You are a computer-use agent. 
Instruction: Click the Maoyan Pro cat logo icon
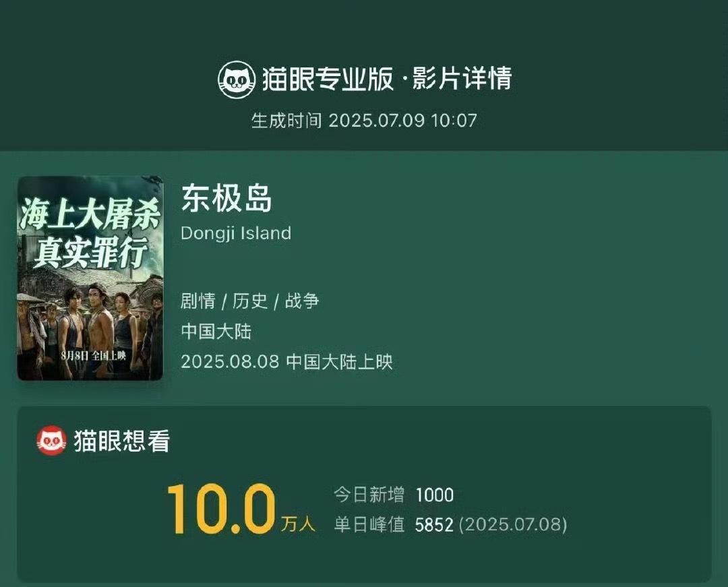pos(237,80)
